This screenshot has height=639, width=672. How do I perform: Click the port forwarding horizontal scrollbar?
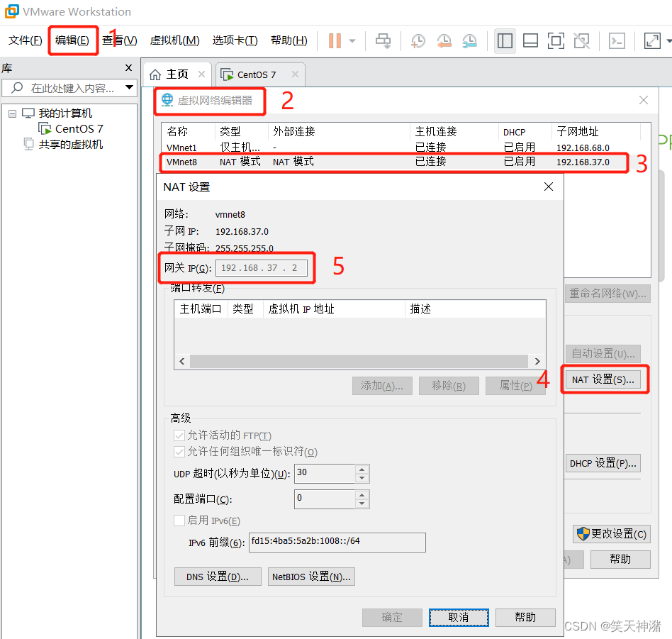point(359,361)
